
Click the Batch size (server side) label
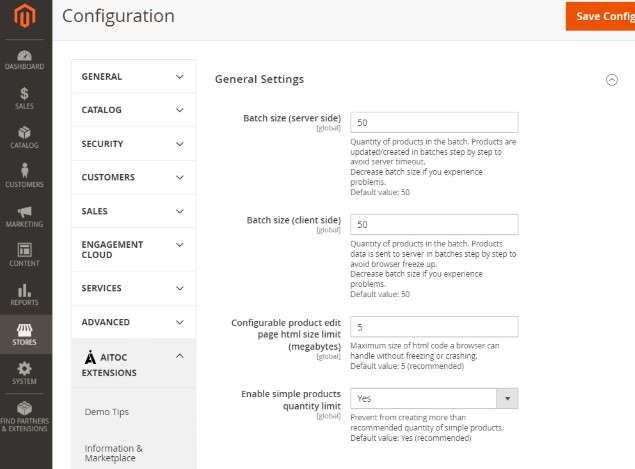(292, 118)
